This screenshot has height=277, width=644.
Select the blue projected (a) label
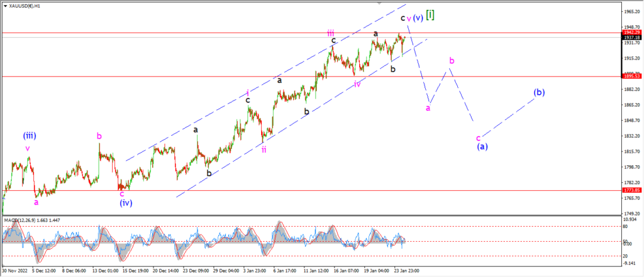coord(482,146)
